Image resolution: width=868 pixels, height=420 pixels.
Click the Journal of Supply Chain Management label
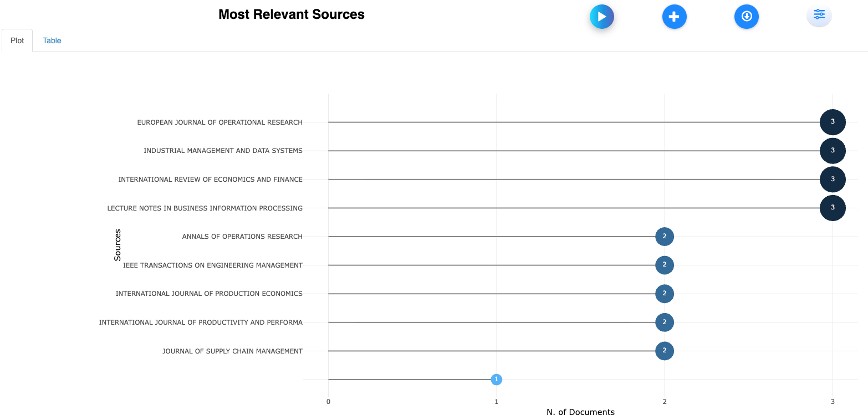click(232, 351)
